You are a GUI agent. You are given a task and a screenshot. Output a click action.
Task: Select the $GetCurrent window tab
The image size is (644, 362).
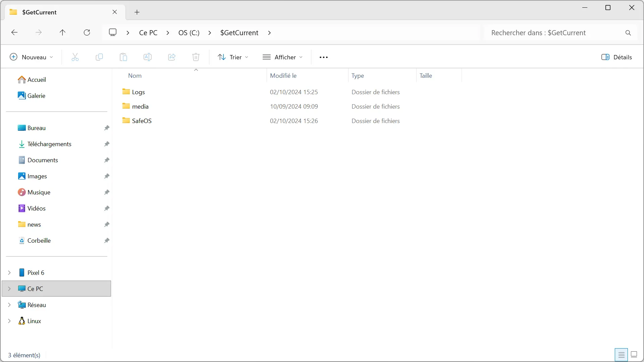(65, 12)
